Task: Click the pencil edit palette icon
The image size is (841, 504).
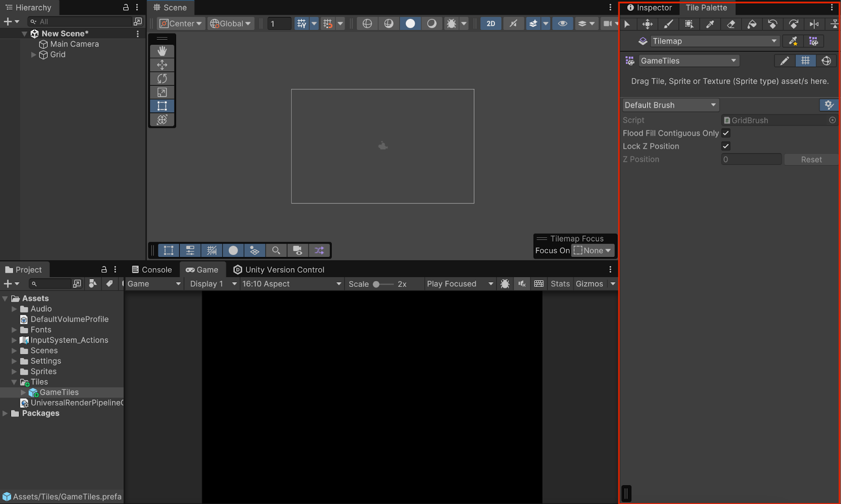Action: 784,61
